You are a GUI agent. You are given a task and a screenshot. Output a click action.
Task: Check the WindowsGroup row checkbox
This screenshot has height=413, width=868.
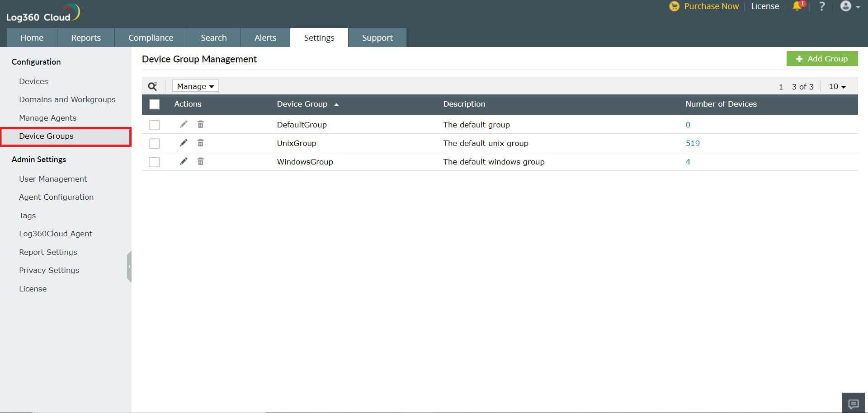coord(155,161)
